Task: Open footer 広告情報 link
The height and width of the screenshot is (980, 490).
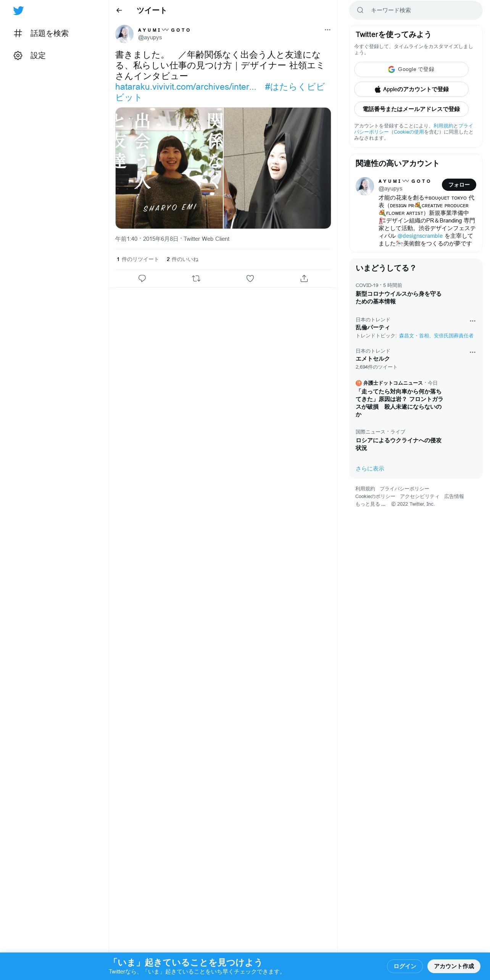Action: click(454, 496)
